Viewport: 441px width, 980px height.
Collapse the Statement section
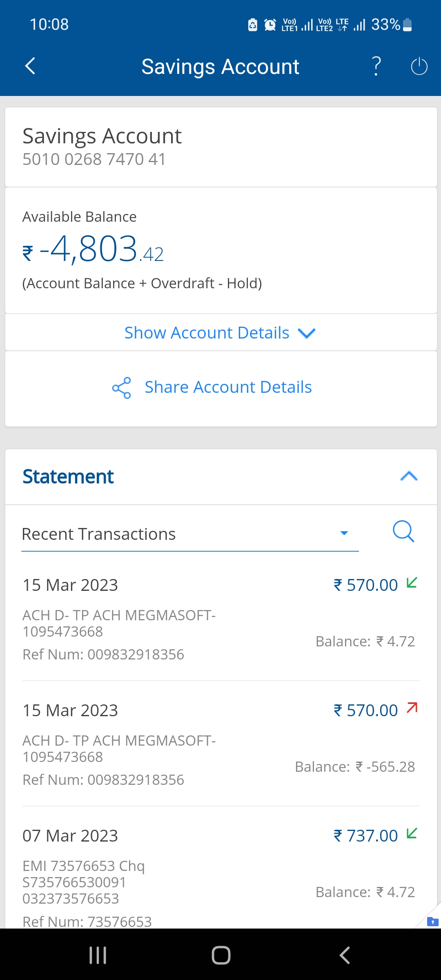coord(409,476)
